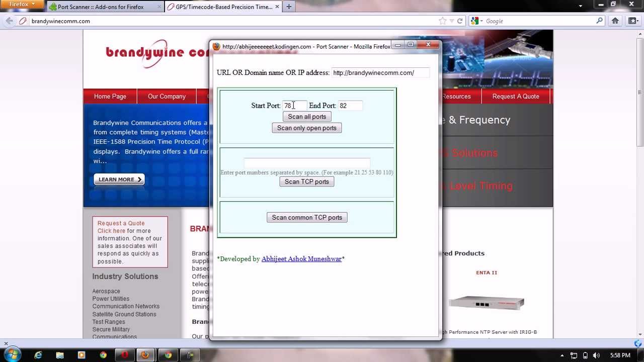Open the Satellite Ground Stations link

point(124,314)
